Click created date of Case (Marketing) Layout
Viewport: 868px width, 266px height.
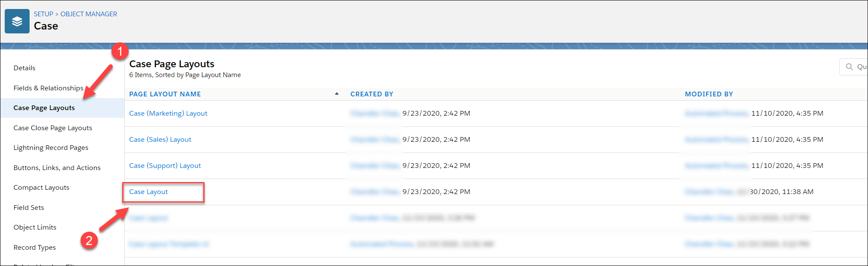click(436, 114)
